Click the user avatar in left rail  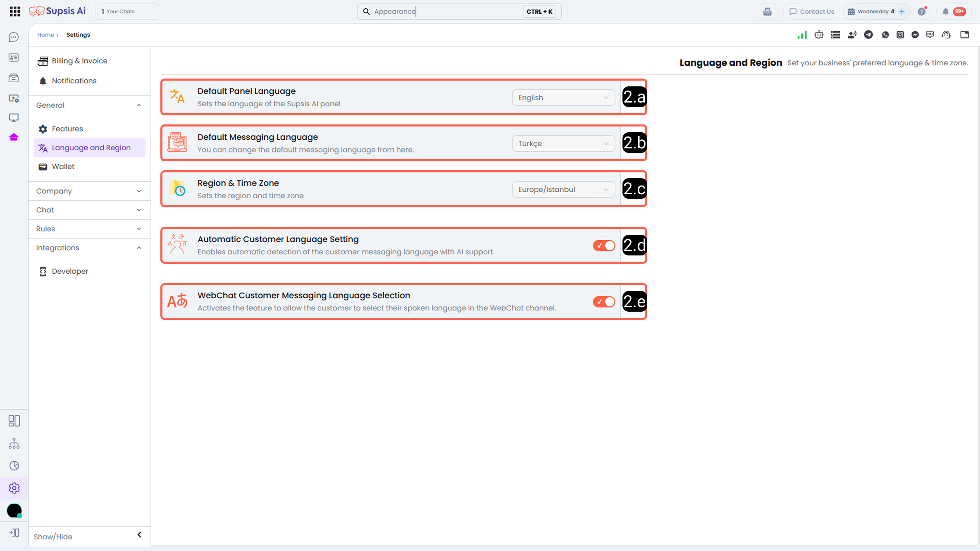[x=14, y=511]
